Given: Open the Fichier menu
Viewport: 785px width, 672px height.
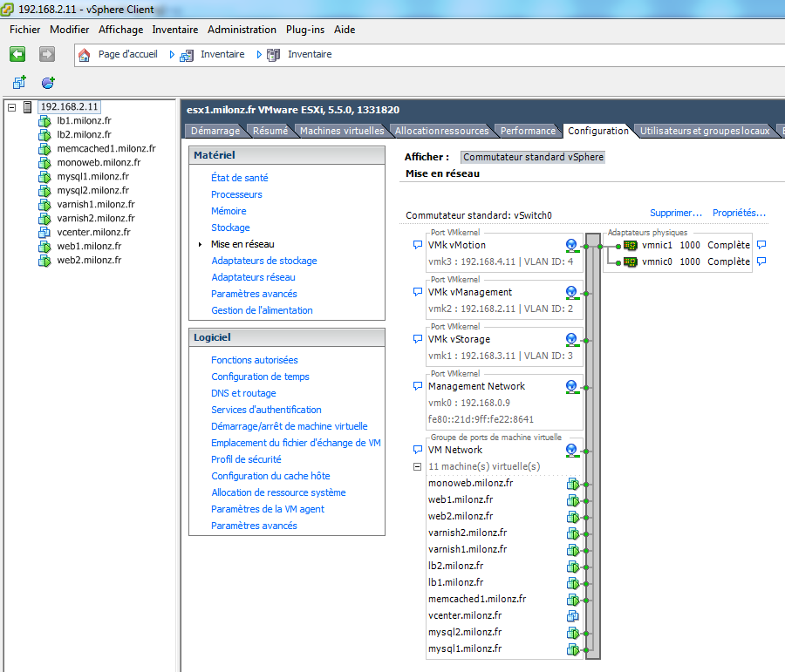Looking at the screenshot, I should [x=25, y=30].
